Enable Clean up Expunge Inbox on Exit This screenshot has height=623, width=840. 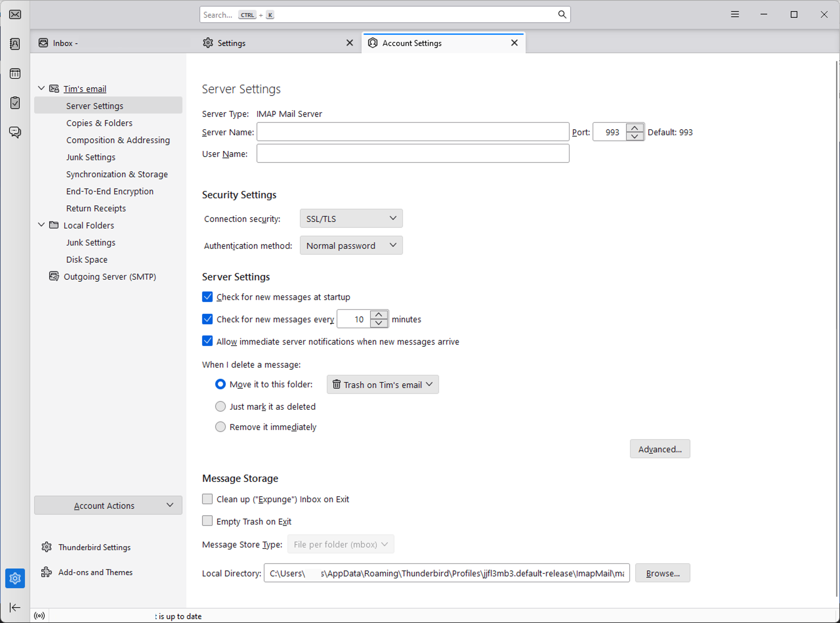coord(207,499)
